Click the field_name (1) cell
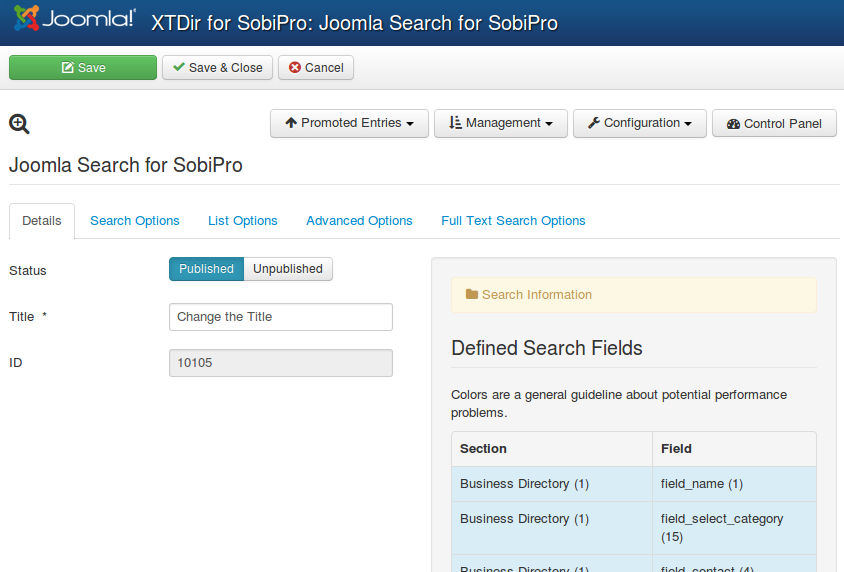 pos(734,484)
